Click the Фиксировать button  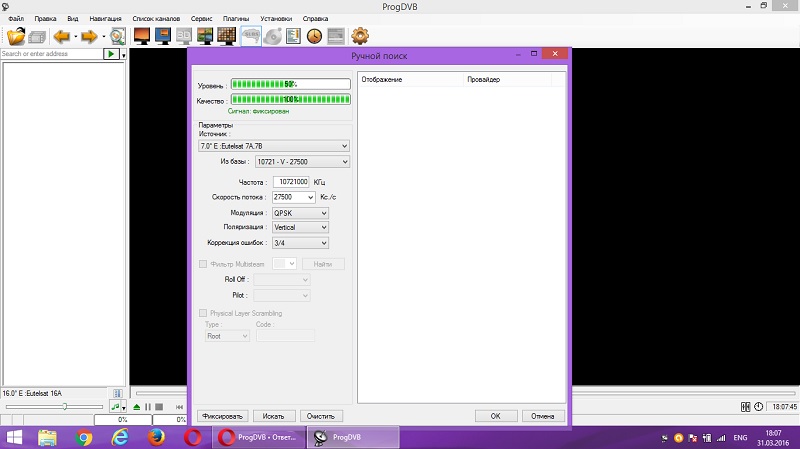[222, 415]
